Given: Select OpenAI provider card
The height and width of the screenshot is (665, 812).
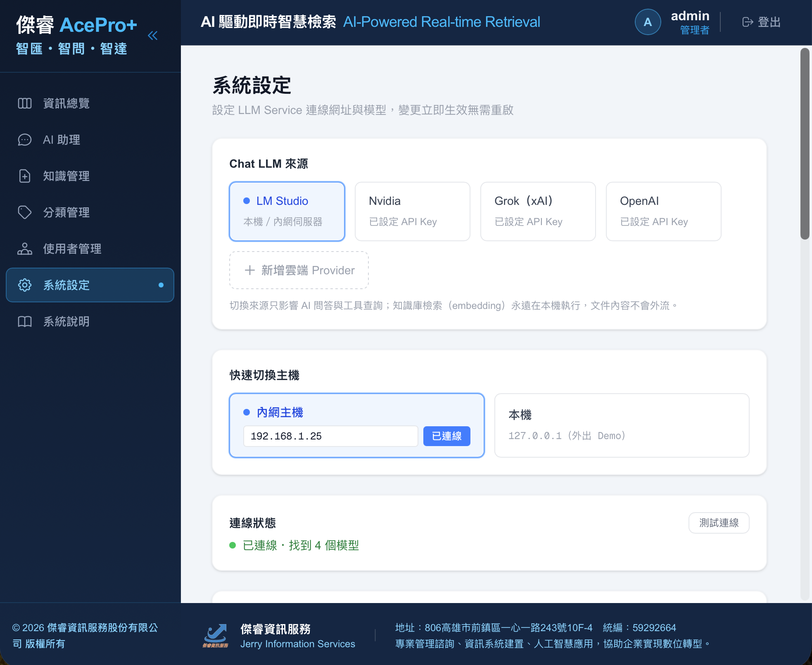Looking at the screenshot, I should tap(664, 211).
